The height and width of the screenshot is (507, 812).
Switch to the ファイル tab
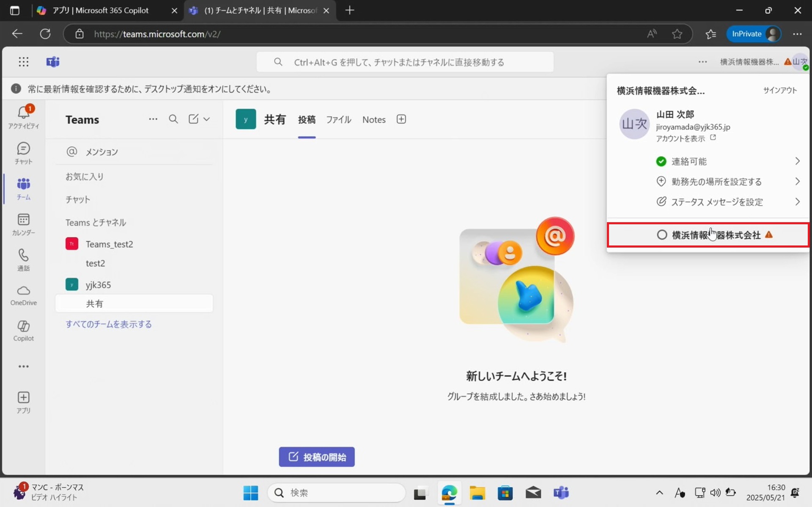pos(339,120)
